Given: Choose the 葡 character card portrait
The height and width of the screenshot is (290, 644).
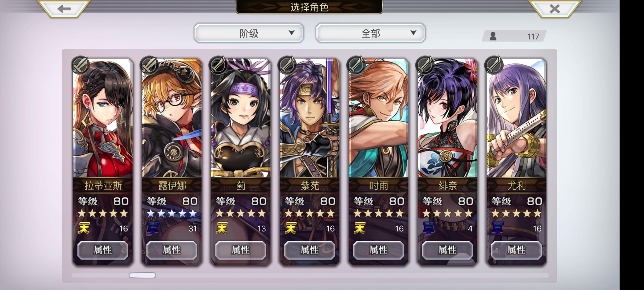Looking at the screenshot, I should click(241, 118).
